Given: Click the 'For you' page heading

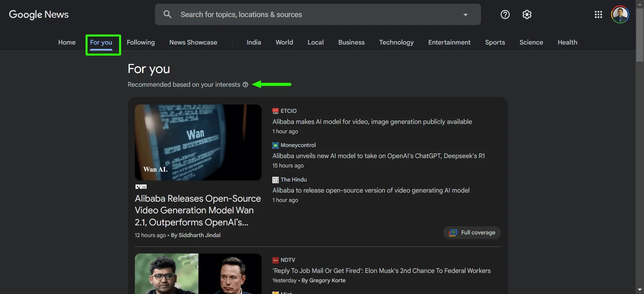Looking at the screenshot, I should (149, 69).
